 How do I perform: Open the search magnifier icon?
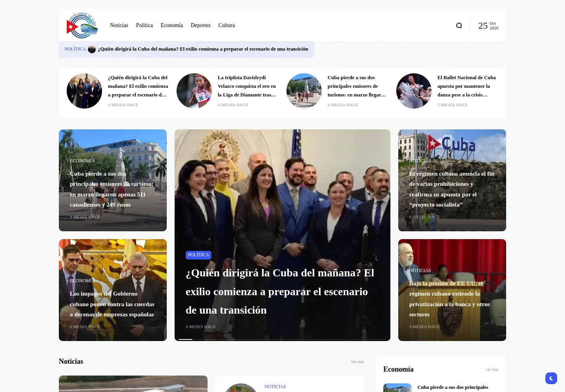(459, 25)
